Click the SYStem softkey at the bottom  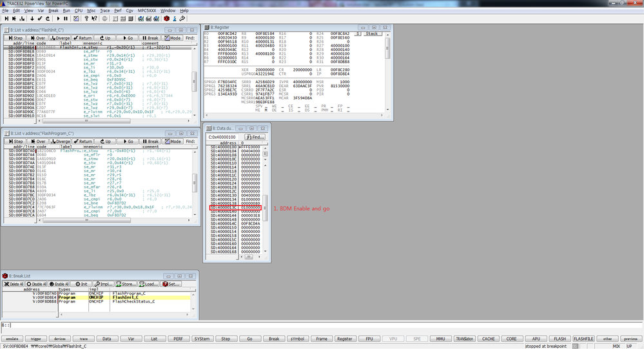click(x=202, y=339)
